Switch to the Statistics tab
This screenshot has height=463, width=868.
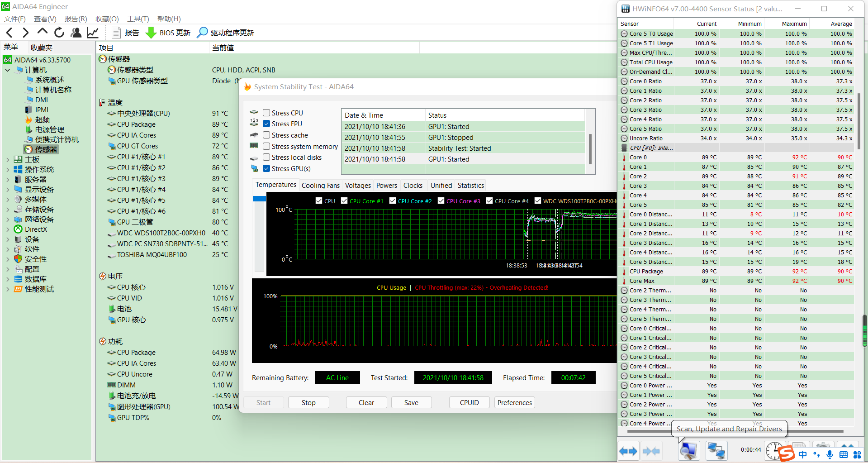click(x=471, y=186)
